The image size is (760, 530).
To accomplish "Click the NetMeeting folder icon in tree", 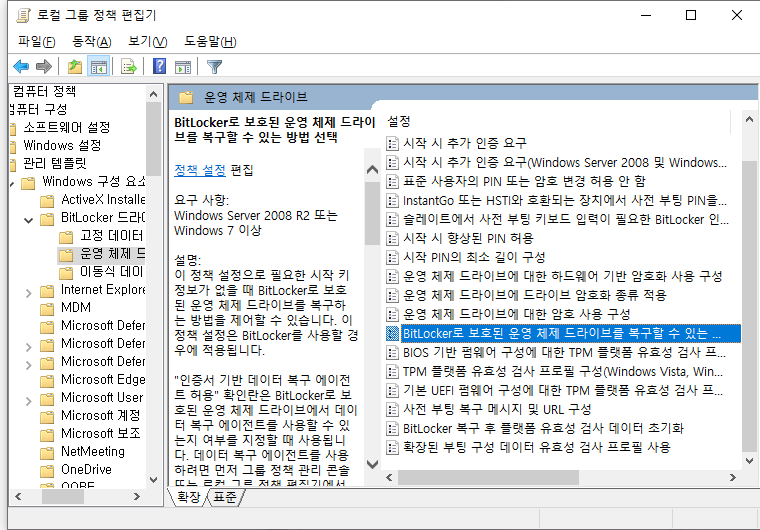I will [x=47, y=453].
